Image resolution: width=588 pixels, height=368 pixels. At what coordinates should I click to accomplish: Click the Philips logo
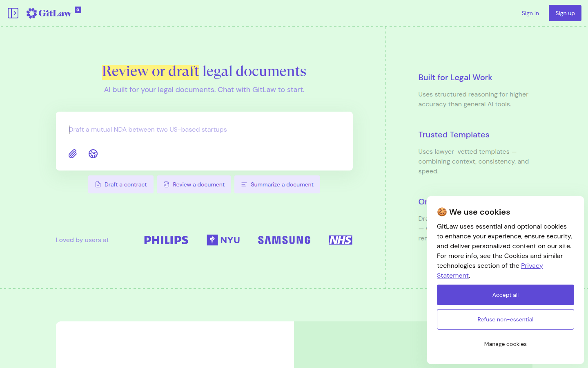point(166,240)
